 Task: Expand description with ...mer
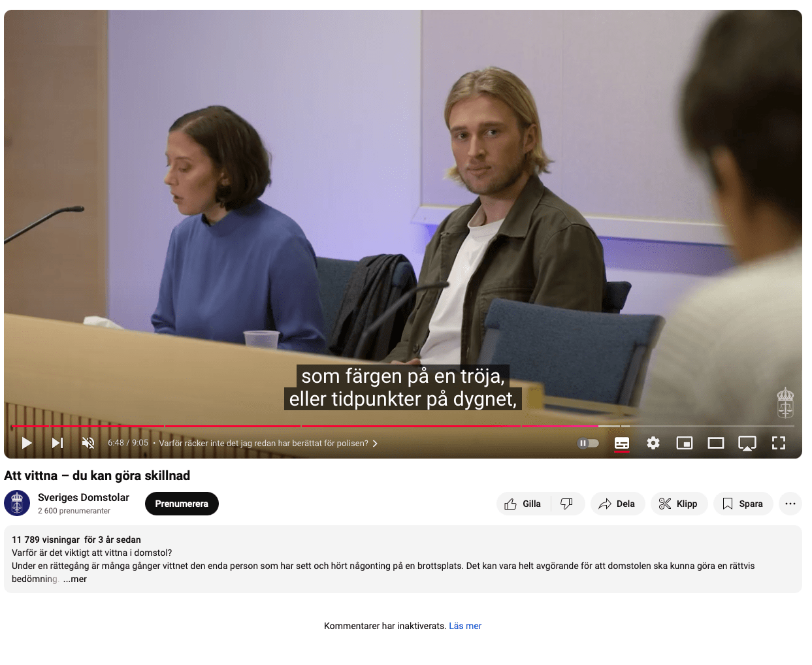click(75, 579)
